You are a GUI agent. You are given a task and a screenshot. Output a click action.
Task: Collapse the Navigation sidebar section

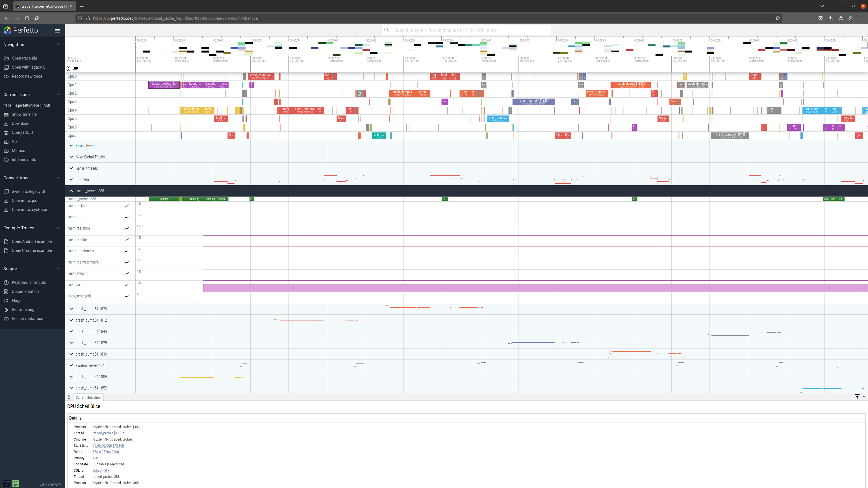coord(58,44)
